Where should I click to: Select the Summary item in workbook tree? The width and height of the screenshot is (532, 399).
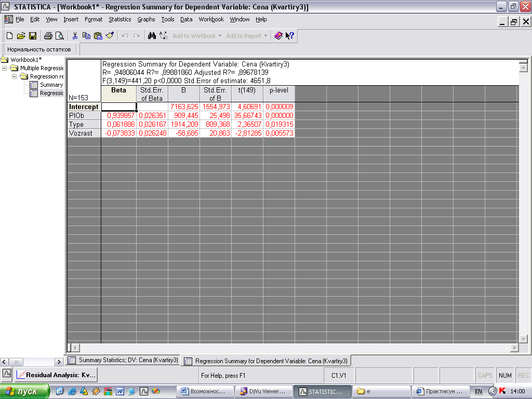51,85
